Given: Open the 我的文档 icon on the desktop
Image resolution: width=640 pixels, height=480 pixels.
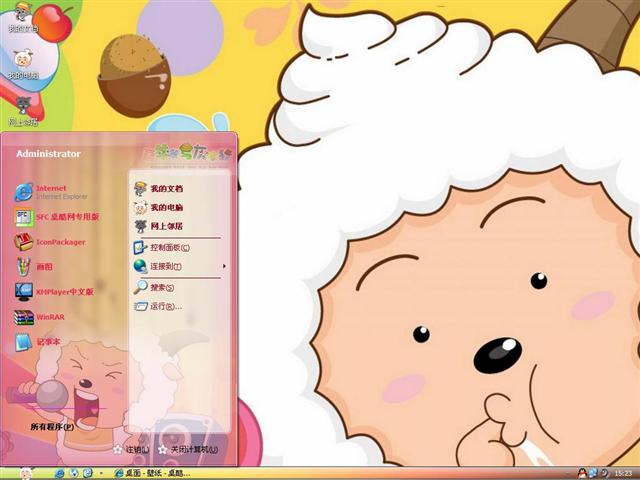Looking at the screenshot, I should tap(23, 17).
